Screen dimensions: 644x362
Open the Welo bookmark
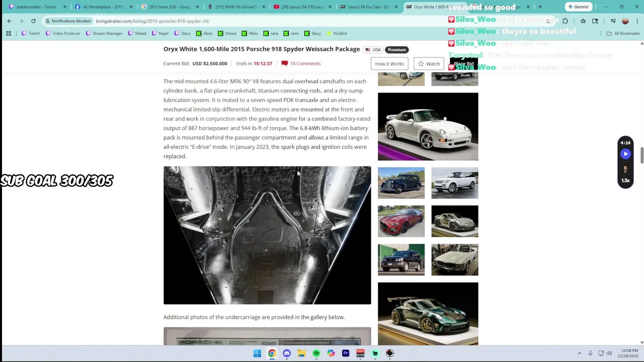coord(250,33)
